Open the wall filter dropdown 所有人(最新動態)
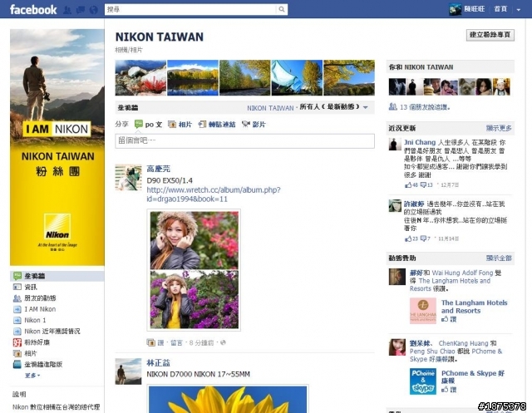Image resolution: width=532 pixels, height=413 pixels. pos(333,107)
